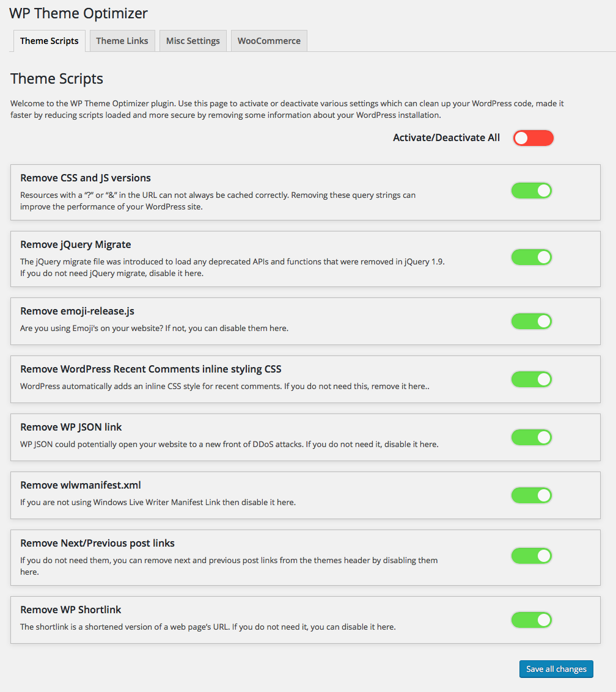The width and height of the screenshot is (616, 692).
Task: Click the Save all changes button
Action: [556, 669]
